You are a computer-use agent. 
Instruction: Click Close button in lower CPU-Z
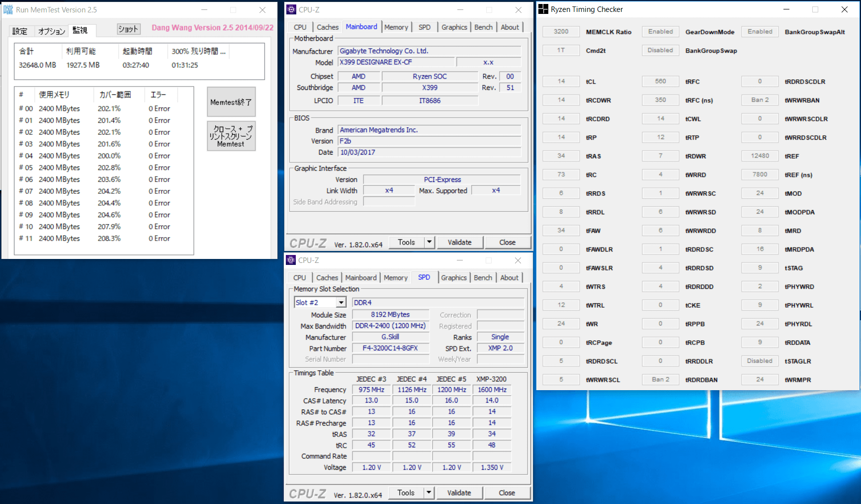coord(507,493)
